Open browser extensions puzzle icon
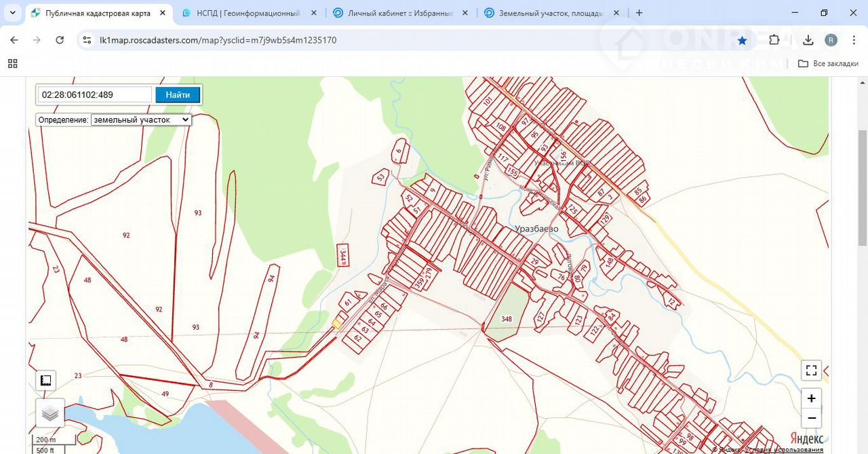This screenshot has width=868, height=454. click(x=774, y=41)
